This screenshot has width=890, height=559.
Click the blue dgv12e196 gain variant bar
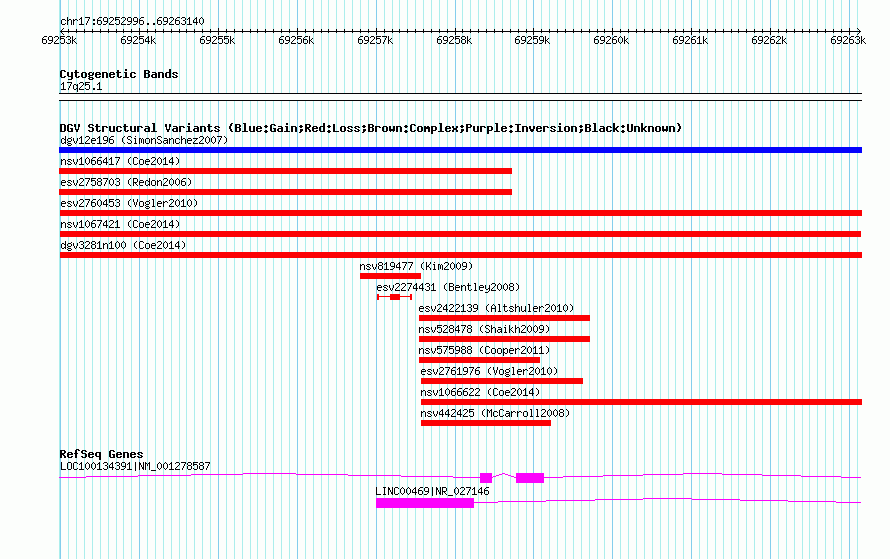pos(460,150)
